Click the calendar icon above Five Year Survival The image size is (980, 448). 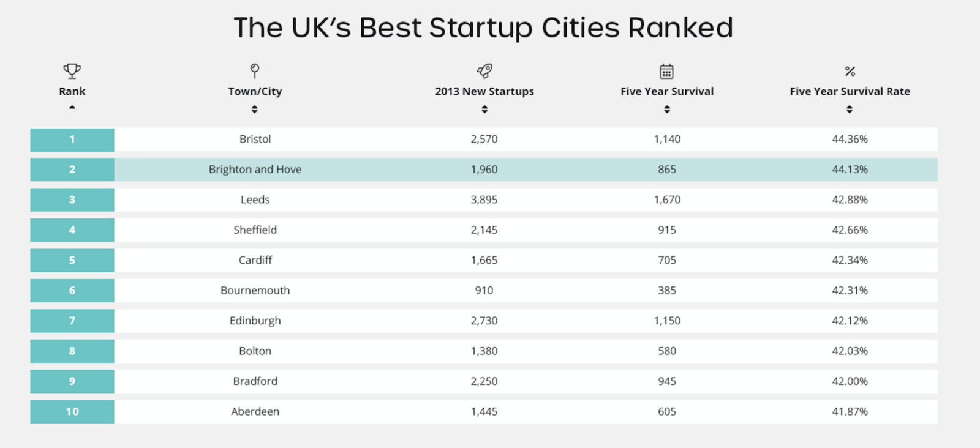point(666,71)
